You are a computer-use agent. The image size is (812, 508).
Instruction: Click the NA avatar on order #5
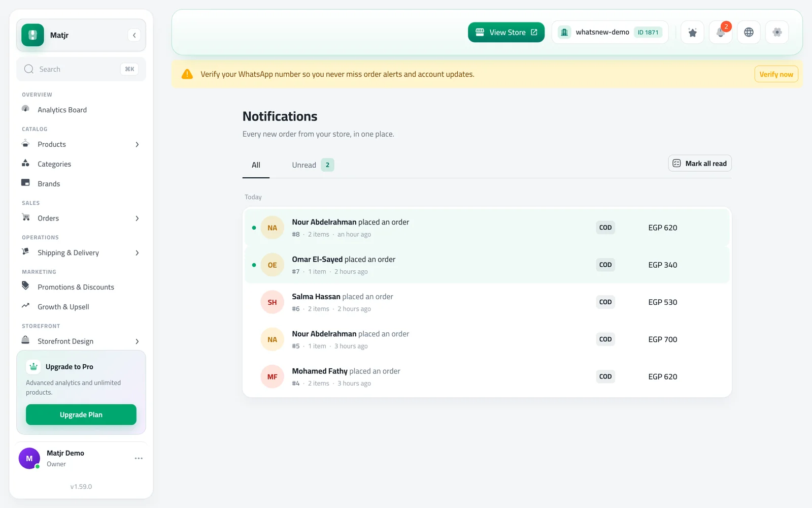click(x=273, y=339)
